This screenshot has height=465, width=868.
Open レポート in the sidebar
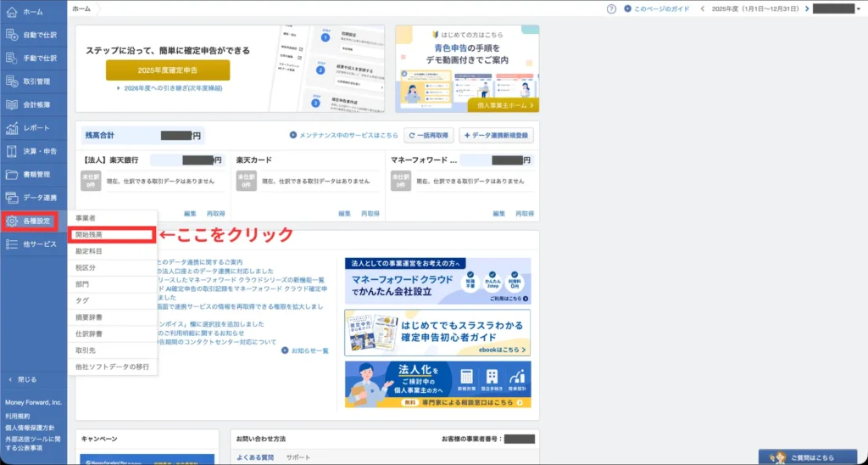pos(33,128)
